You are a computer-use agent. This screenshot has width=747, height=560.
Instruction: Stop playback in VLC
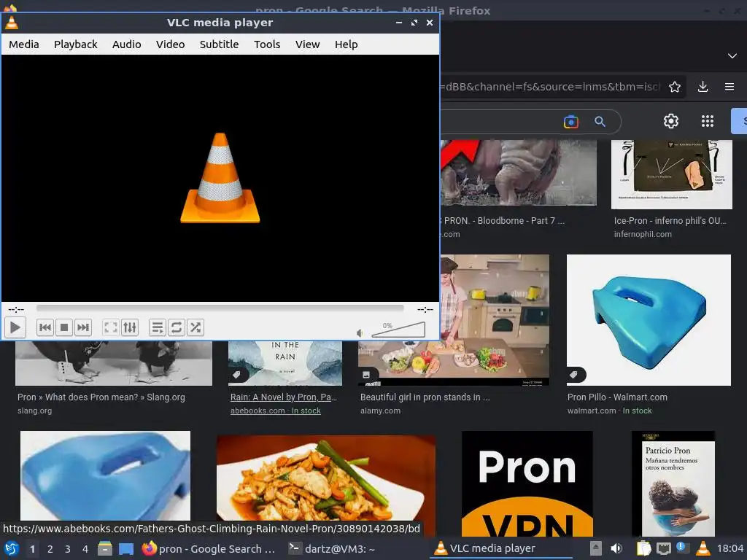click(64, 327)
